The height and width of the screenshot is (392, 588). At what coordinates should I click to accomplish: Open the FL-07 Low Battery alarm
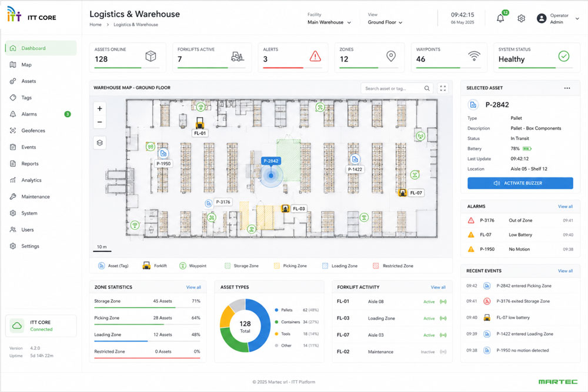(x=520, y=234)
